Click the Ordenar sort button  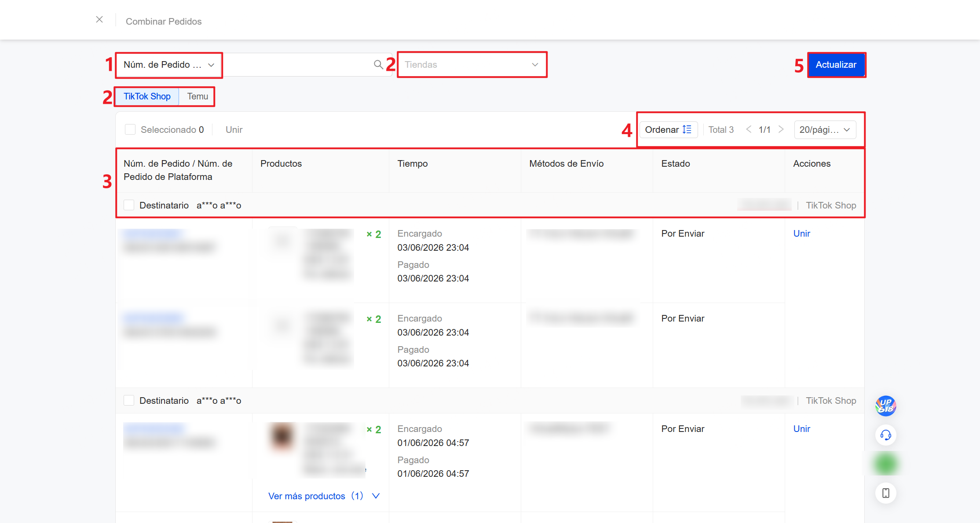669,130
